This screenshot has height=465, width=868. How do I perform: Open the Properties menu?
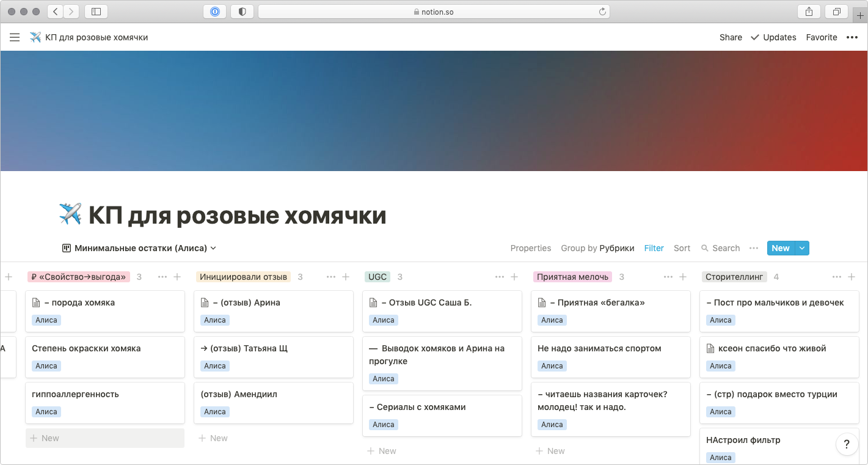click(531, 248)
